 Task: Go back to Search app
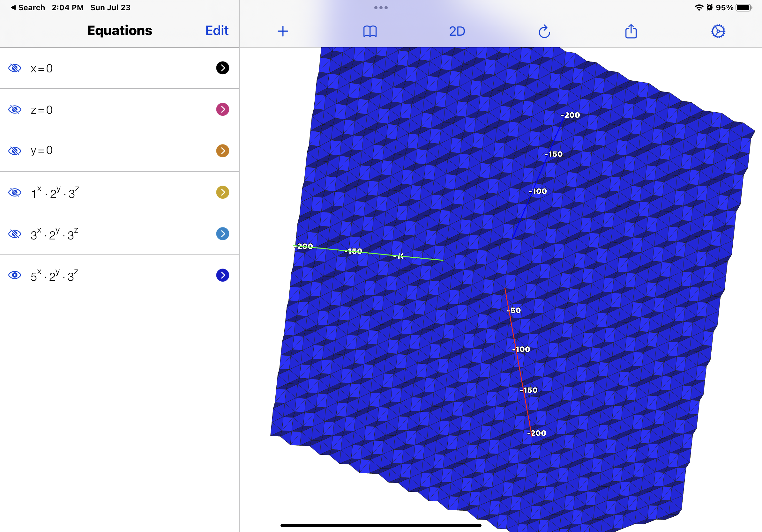28,8
